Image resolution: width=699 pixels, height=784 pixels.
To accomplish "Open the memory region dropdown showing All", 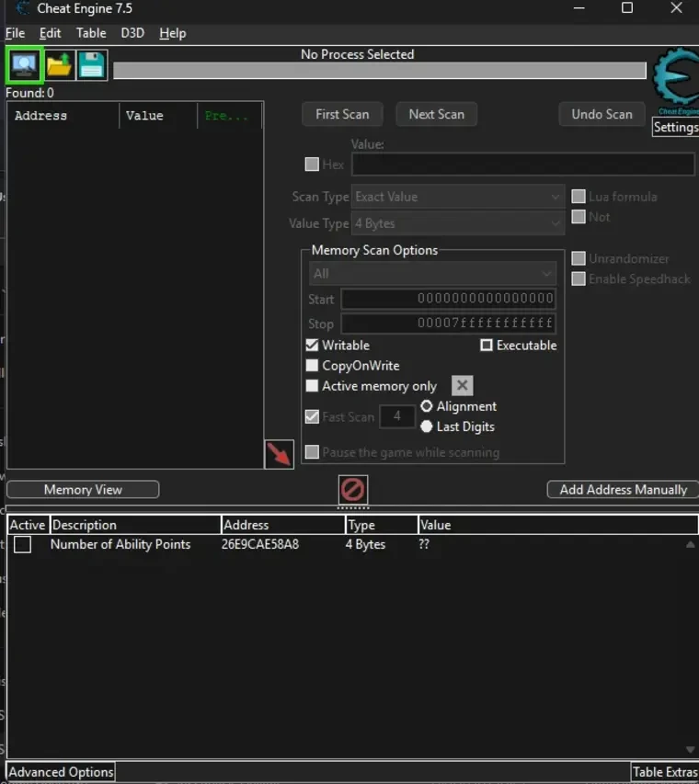I will click(x=432, y=274).
